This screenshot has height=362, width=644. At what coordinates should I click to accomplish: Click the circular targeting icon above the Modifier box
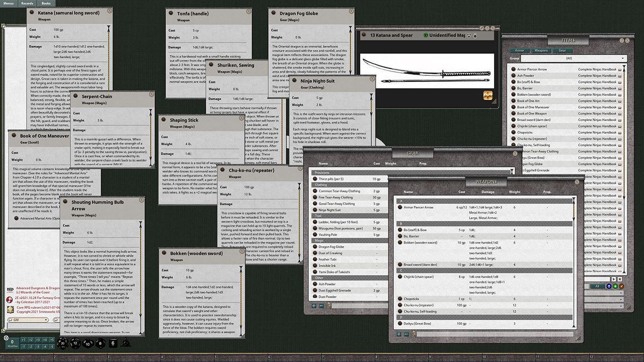point(6,337)
